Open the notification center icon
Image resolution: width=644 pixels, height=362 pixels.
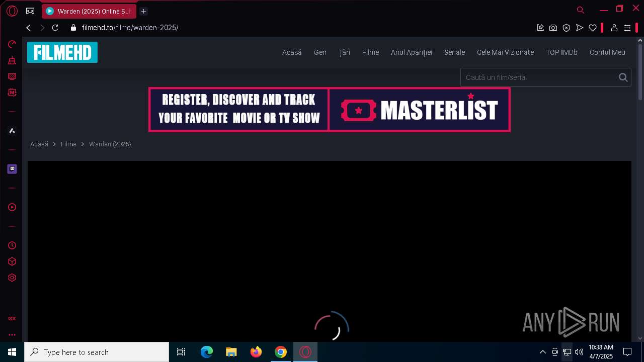pyautogui.click(x=627, y=352)
